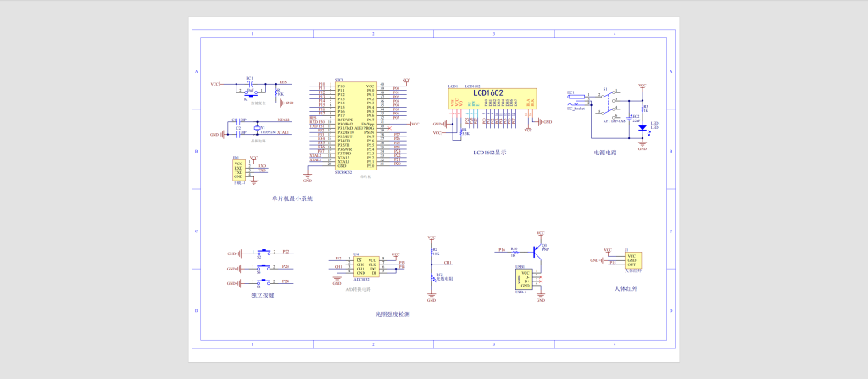Screen dimensions: 868x379
Task: Select the PNP transistor Q1 symbol
Action: (x=537, y=250)
